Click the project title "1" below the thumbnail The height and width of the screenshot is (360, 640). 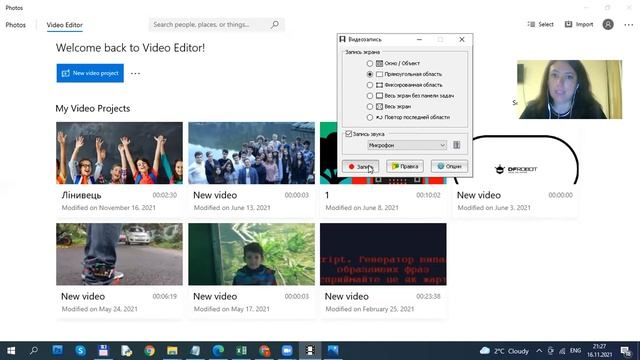tap(327, 196)
